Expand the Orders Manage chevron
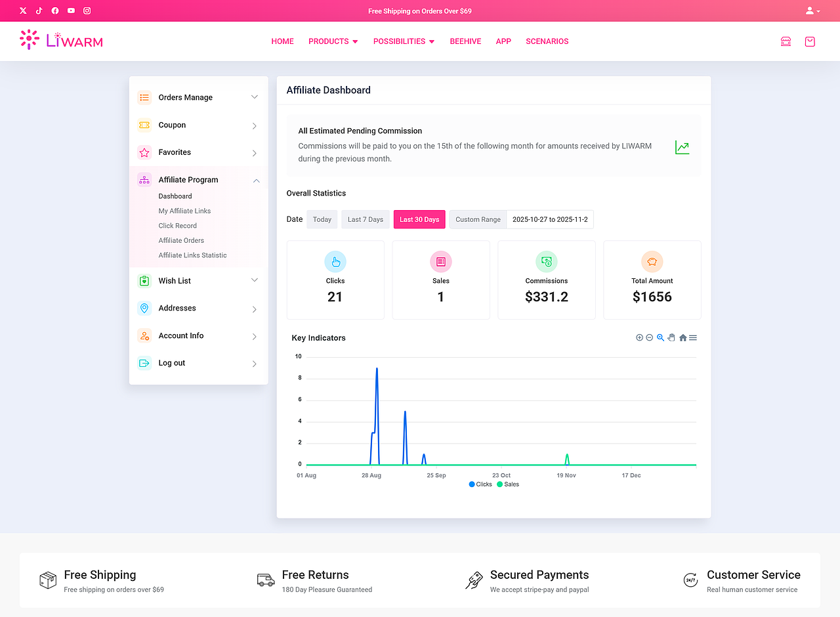Image resolution: width=840 pixels, height=617 pixels. (255, 97)
